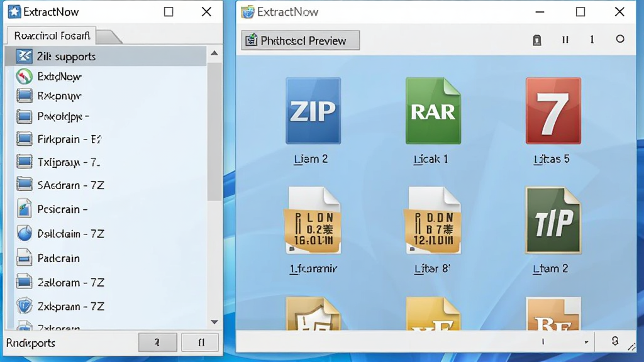
Task: Click the monitor icon beside Pokoldpjx
Action: [x=25, y=116]
